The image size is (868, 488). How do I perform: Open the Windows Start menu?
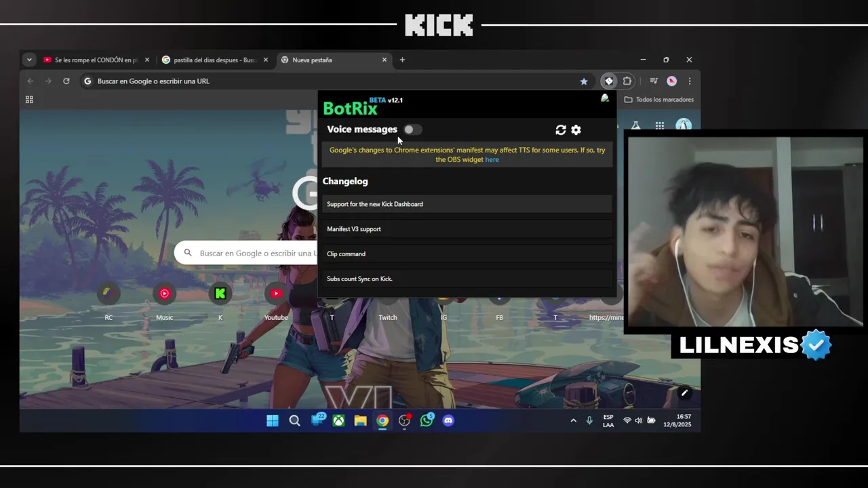pyautogui.click(x=273, y=421)
